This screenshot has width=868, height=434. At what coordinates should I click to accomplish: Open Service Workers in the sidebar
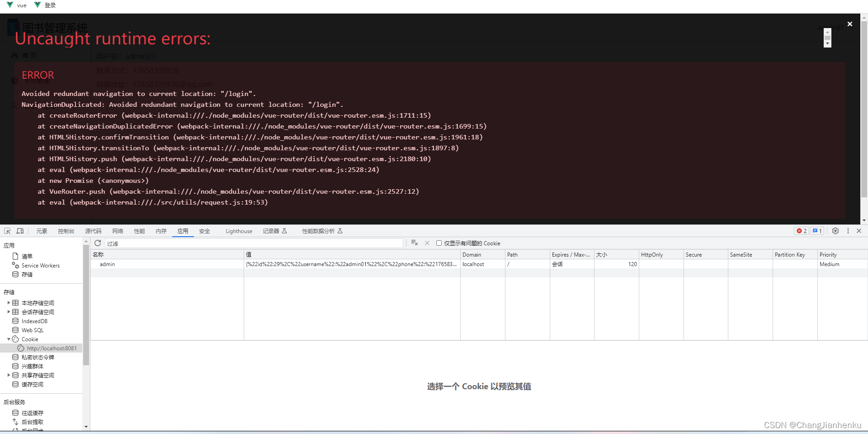tap(40, 265)
